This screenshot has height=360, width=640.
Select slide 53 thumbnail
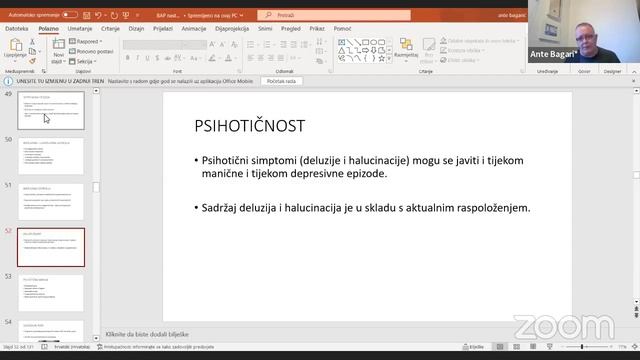51,293
